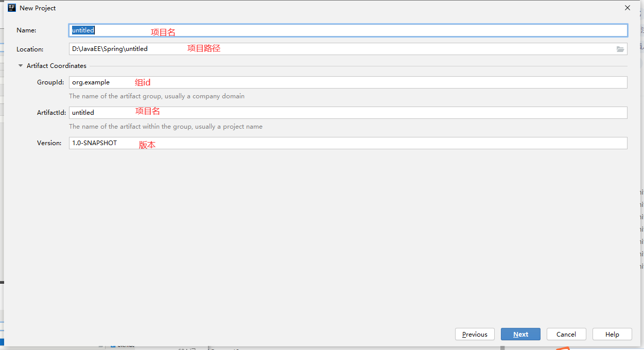The width and height of the screenshot is (644, 350).
Task: Close the New Project window
Action: pos(628,8)
